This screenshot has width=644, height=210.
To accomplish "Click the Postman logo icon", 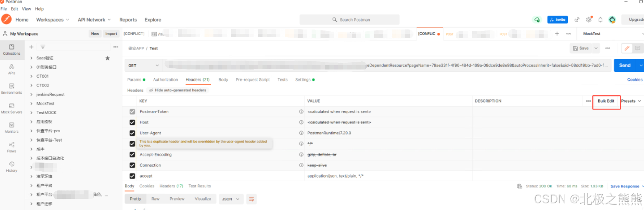I will click(6, 19).
